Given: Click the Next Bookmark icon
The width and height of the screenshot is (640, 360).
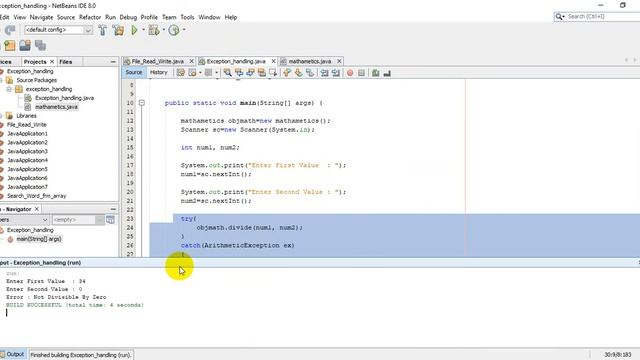Looking at the screenshot, I should pos(298,73).
